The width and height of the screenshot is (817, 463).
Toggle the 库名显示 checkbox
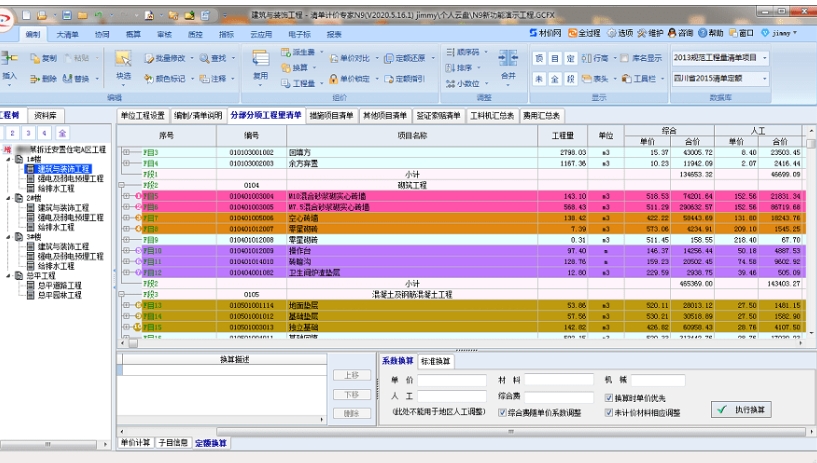625,58
